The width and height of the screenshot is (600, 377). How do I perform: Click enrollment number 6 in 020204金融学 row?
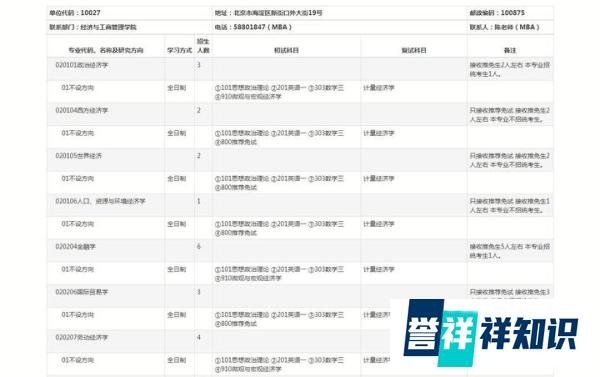click(x=199, y=246)
